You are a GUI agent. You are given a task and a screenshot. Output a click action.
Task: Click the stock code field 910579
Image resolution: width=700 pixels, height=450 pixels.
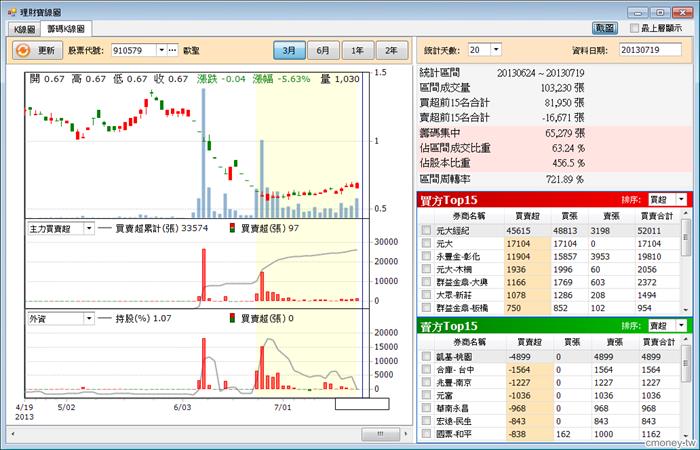(133, 50)
